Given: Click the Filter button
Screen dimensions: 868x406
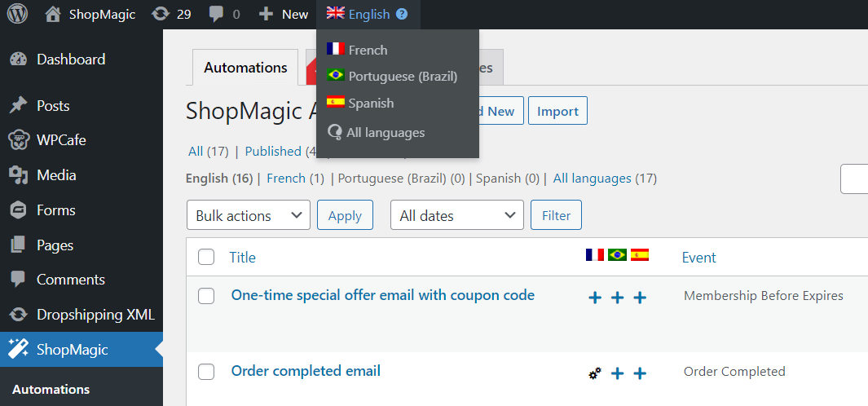Looking at the screenshot, I should (556, 215).
